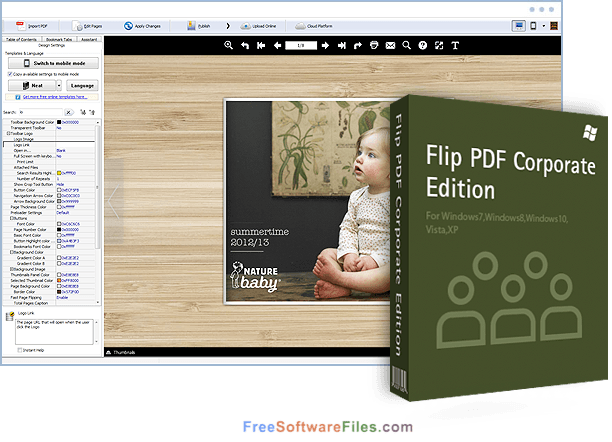This screenshot has height=442, width=612.
Task: Click the help question mark icon
Action: click(423, 45)
